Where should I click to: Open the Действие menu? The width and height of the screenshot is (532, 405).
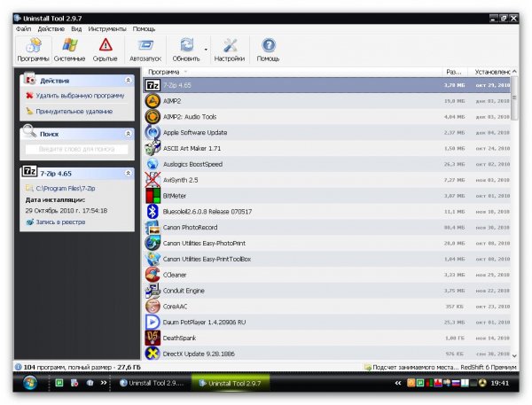click(51, 29)
